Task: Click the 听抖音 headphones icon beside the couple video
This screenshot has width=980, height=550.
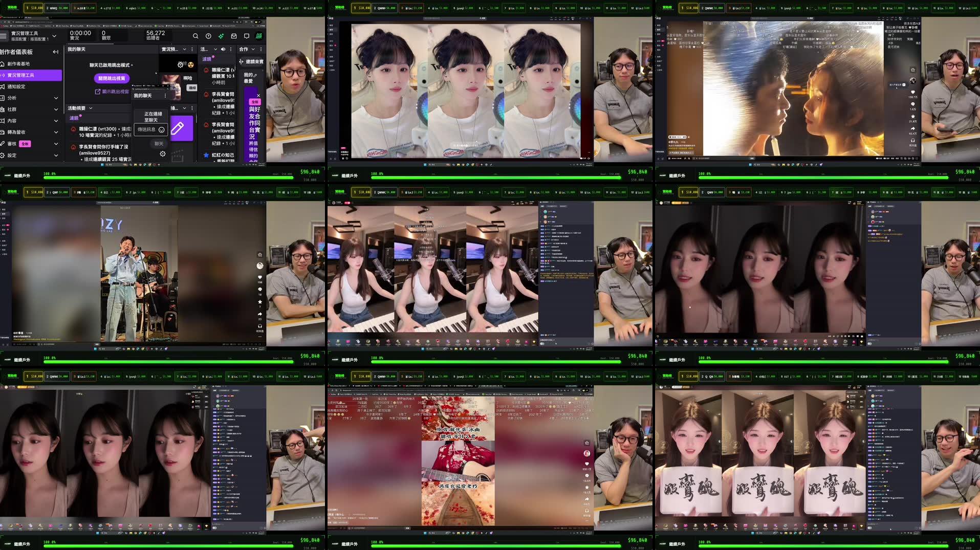Action: tap(912, 141)
